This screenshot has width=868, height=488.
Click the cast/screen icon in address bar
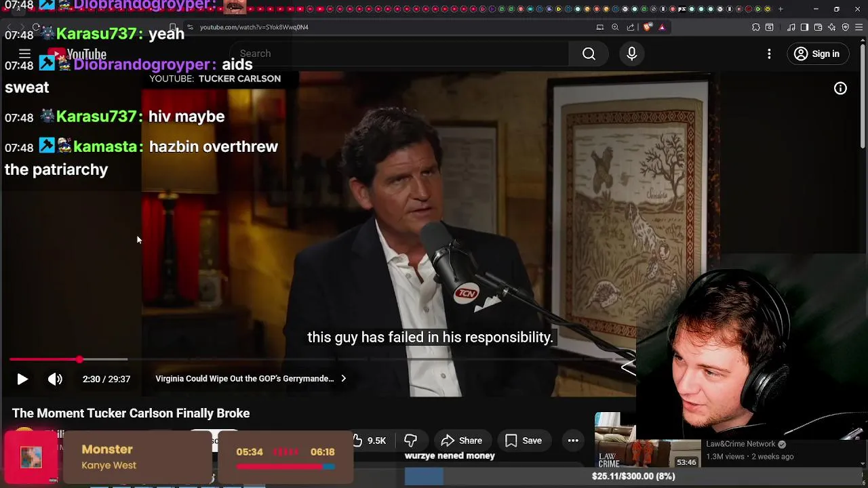600,27
